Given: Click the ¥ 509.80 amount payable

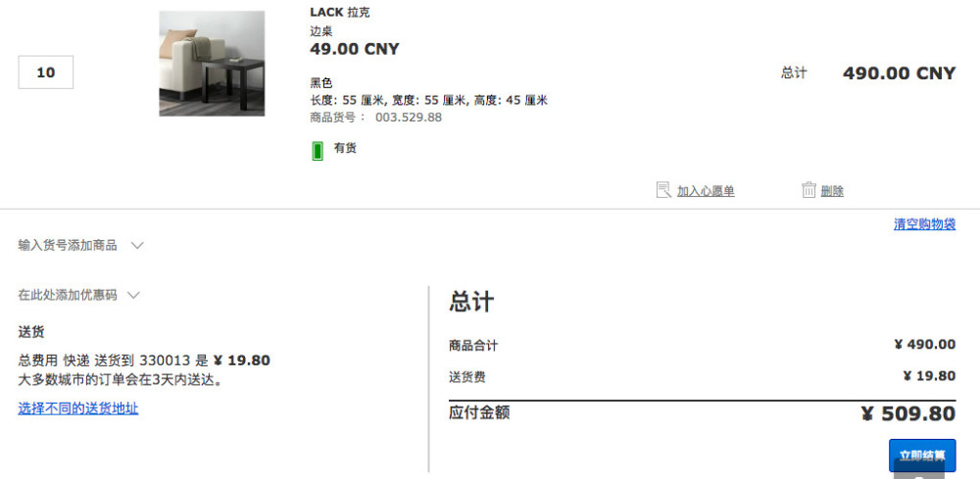Looking at the screenshot, I should pos(908,413).
